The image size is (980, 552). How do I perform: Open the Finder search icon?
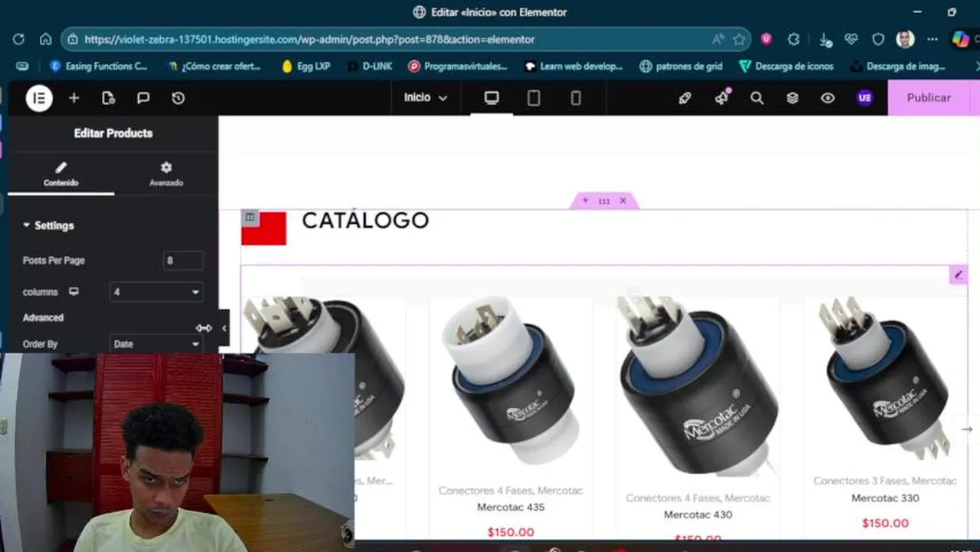tap(757, 98)
